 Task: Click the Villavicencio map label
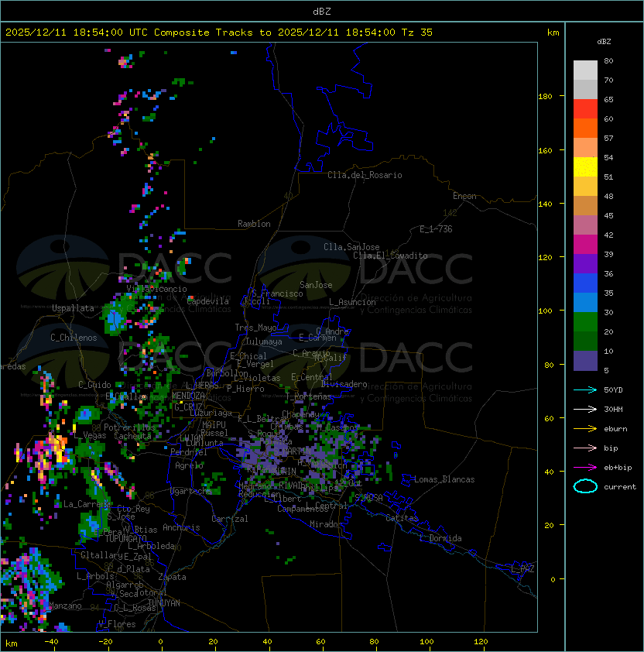coord(156,289)
